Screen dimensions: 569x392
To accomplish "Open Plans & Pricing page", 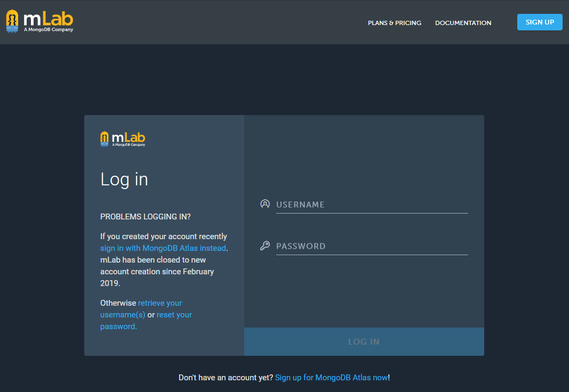I will [395, 23].
